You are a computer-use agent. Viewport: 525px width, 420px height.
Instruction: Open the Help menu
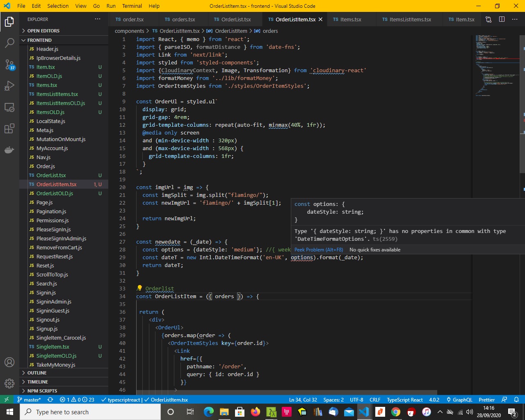point(154,6)
